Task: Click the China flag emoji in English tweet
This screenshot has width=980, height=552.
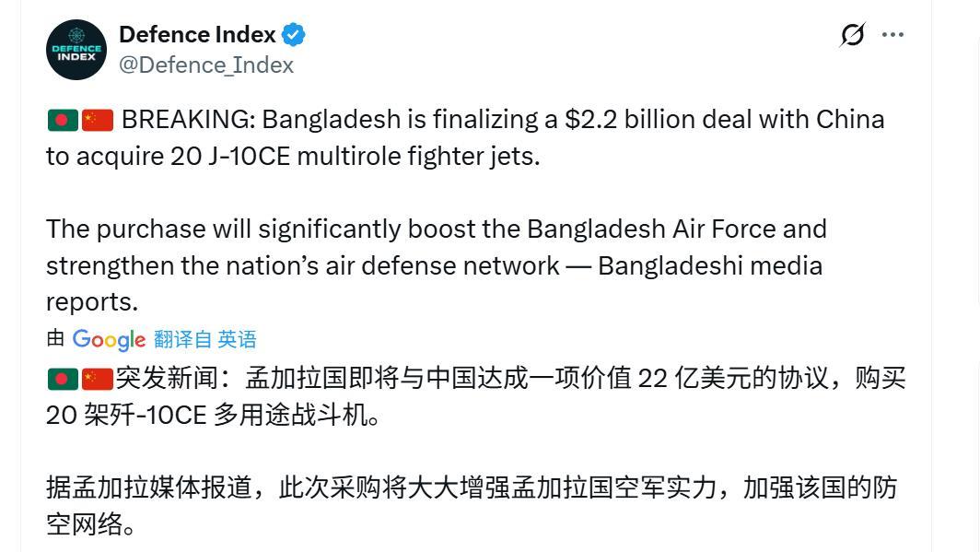Action: [97, 120]
